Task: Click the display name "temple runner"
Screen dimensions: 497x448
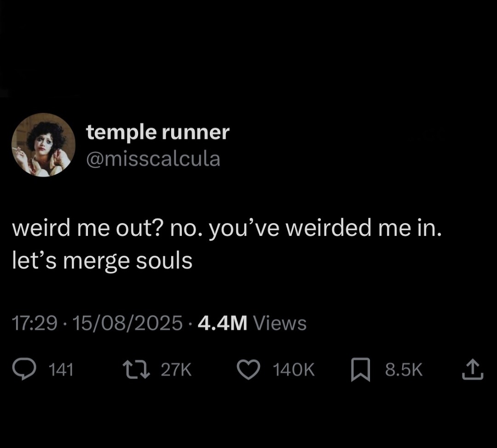Action: [157, 132]
